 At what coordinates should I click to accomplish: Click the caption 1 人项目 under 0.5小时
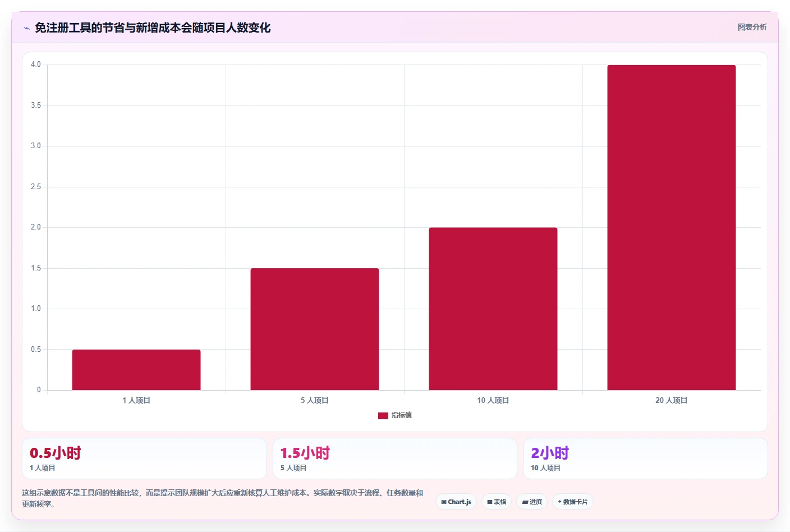43,467
